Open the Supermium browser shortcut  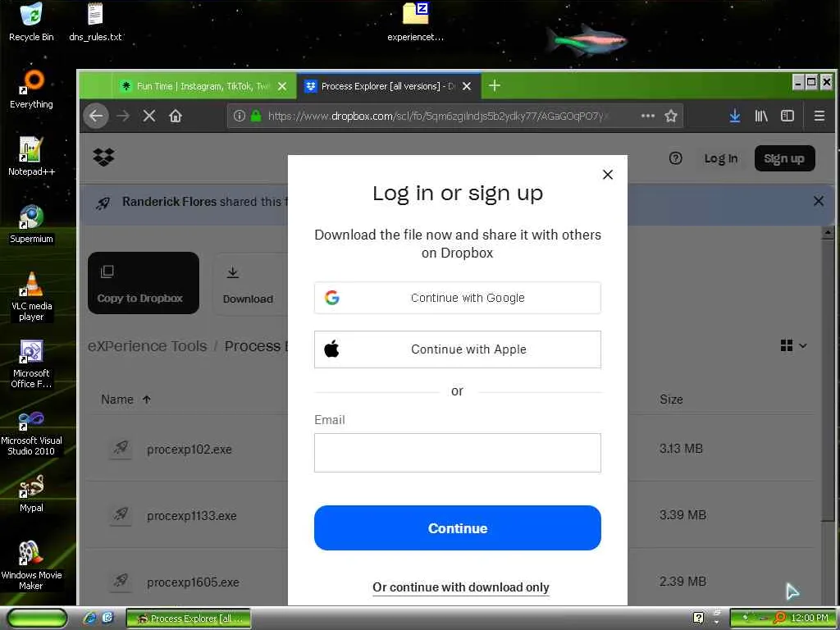[x=31, y=224]
